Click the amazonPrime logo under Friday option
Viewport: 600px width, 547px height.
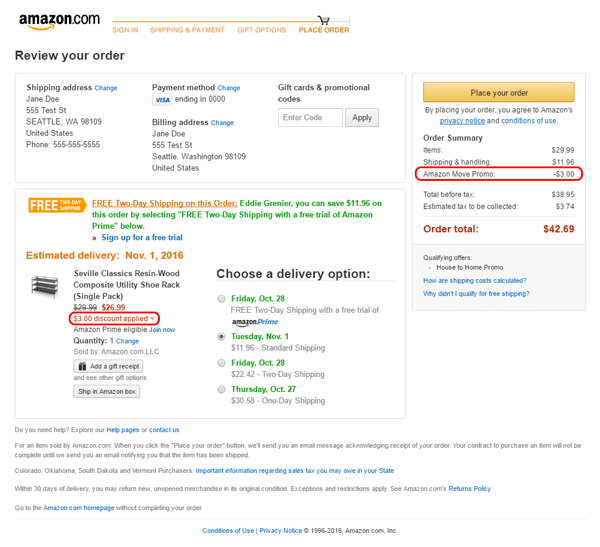[x=255, y=322]
